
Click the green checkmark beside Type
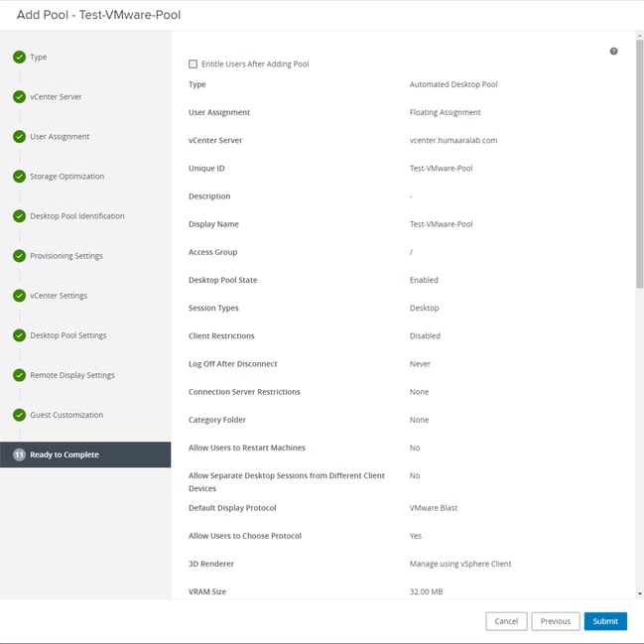(x=19, y=58)
